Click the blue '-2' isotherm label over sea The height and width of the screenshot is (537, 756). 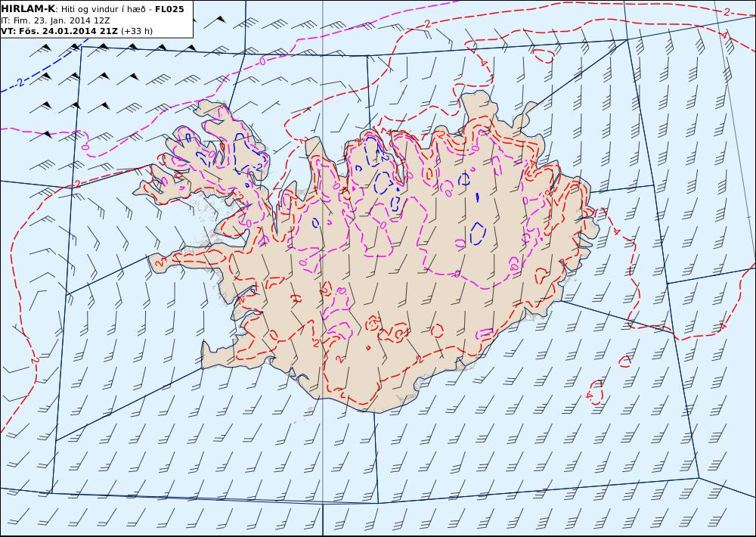(x=19, y=82)
